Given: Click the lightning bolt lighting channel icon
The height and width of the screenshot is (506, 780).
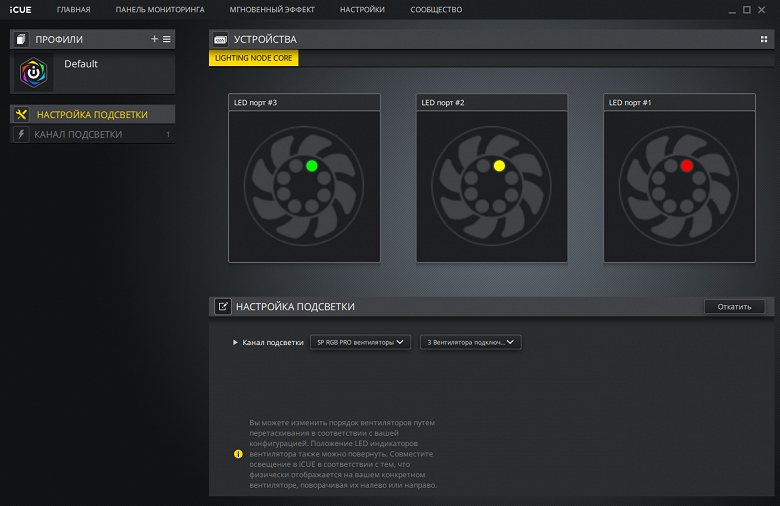Looking at the screenshot, I should click(x=21, y=134).
